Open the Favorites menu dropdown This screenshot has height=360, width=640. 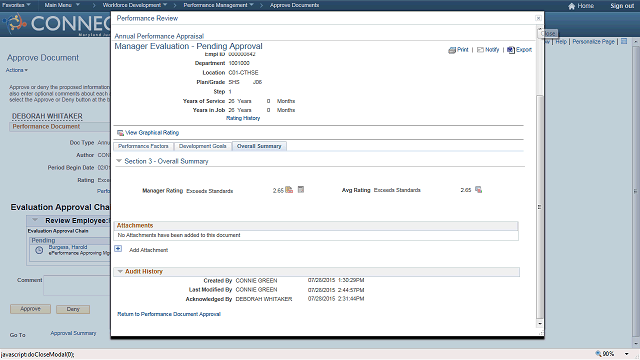click(x=16, y=5)
